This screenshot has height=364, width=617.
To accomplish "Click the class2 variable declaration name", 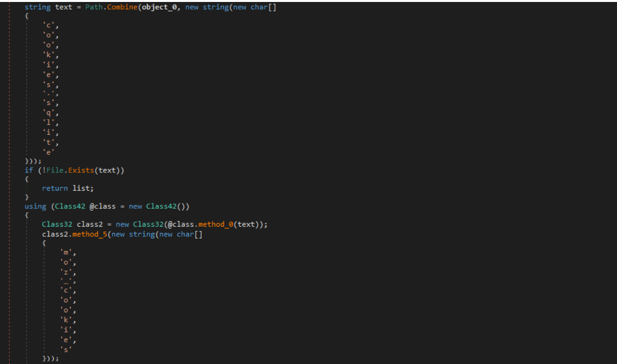I will pyautogui.click(x=90, y=224).
